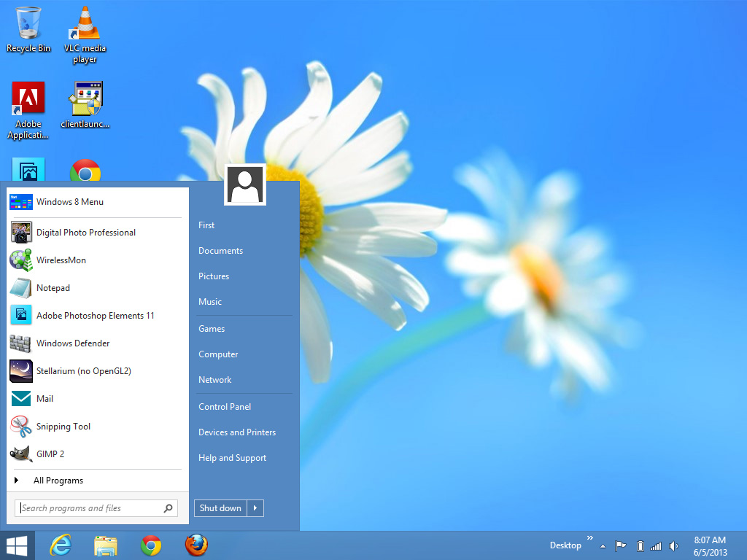Screen dimensions: 747x560
Task: Open Windows 8 Menu entry
Action: click(69, 202)
